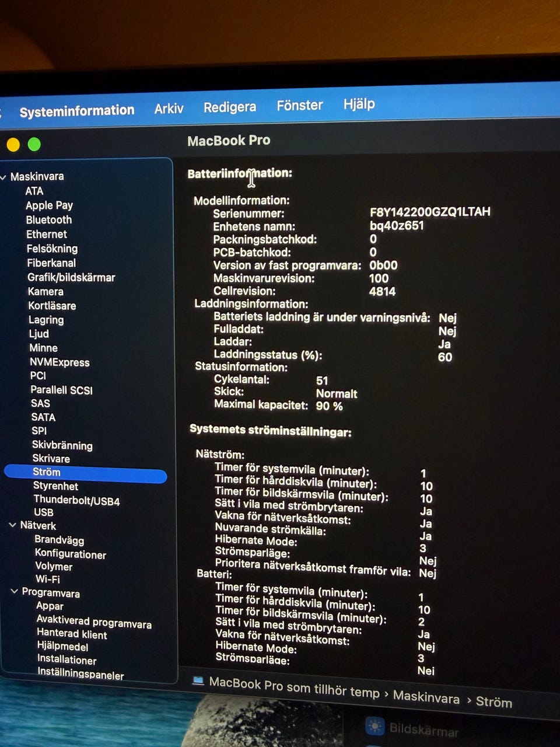The height and width of the screenshot is (747, 560).
Task: Select Grafik/bildskärmar in the sidebar
Action: coord(71,278)
